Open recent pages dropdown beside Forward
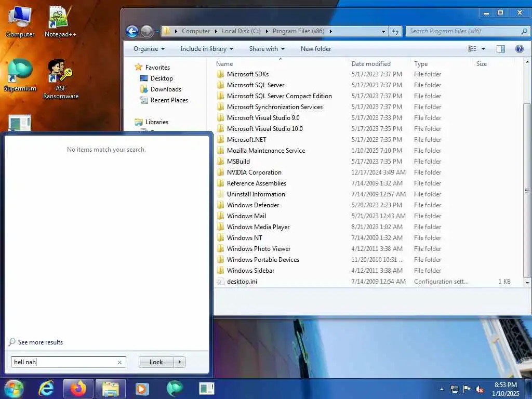Viewport: 532px width, 399px height. (157, 32)
